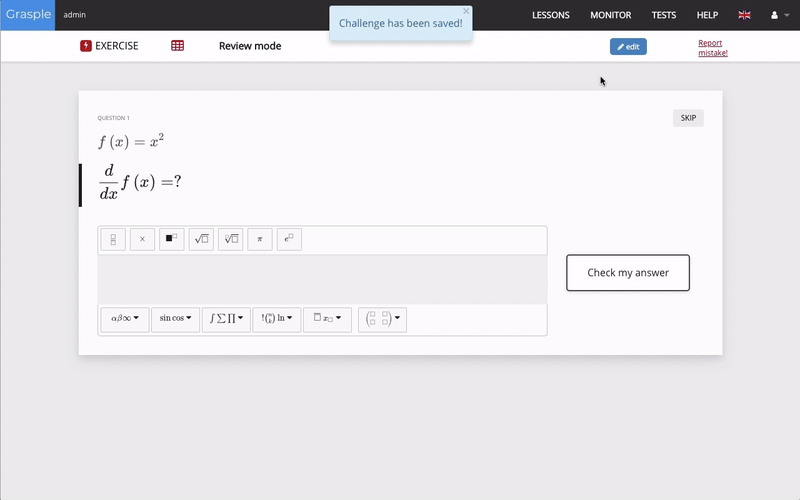Change language via the UK flag icon
800x500 pixels.
coord(744,15)
